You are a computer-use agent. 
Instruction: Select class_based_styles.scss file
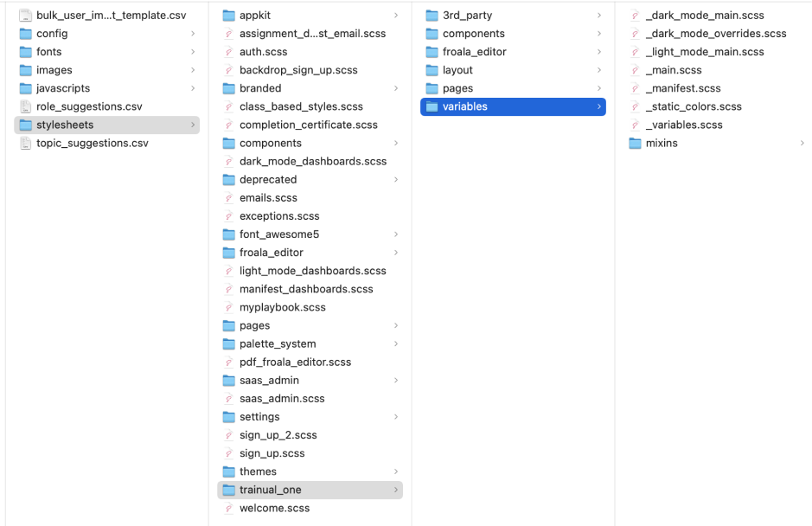point(310,106)
